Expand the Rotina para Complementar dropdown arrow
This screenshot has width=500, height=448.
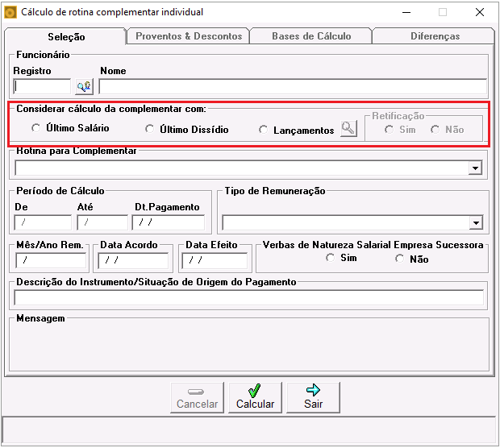click(x=475, y=168)
